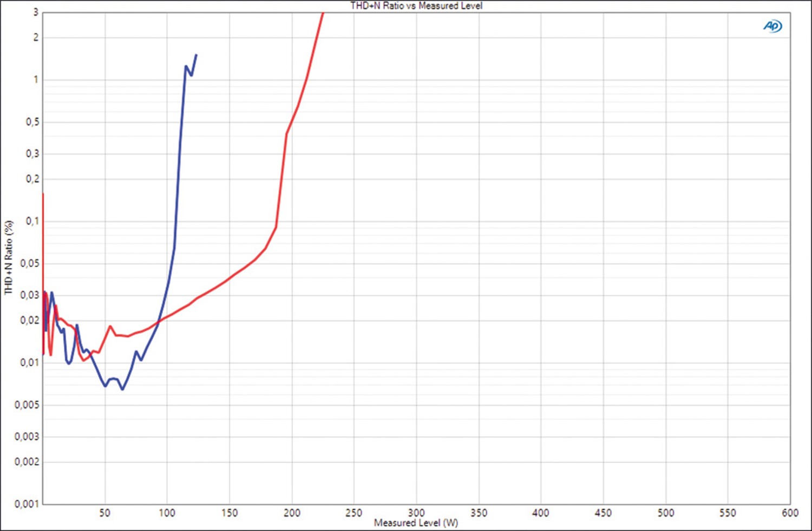The height and width of the screenshot is (531, 812).
Task: Click the 350 tick on the horizontal axis
Action: coord(479,513)
